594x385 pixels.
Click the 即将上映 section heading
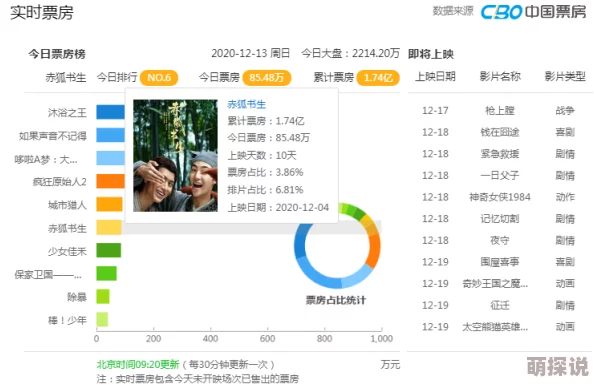click(431, 54)
